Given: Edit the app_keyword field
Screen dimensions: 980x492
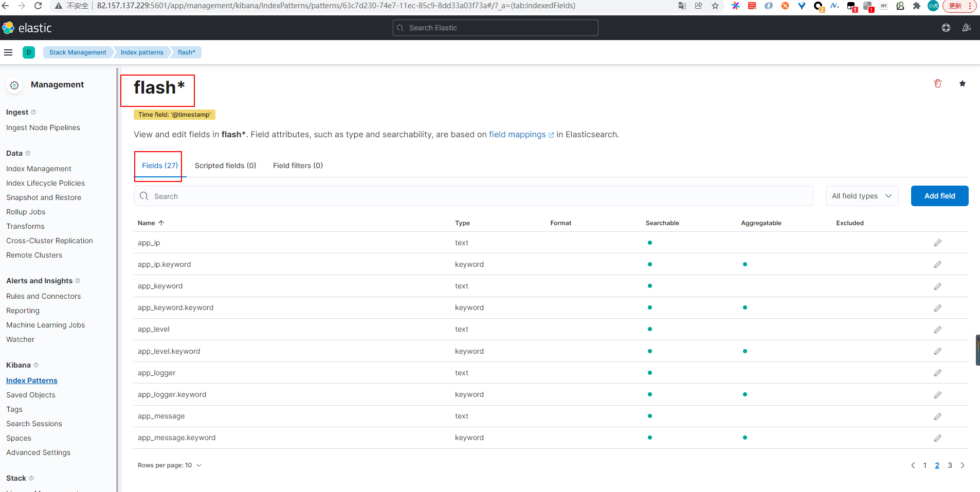Looking at the screenshot, I should (938, 286).
